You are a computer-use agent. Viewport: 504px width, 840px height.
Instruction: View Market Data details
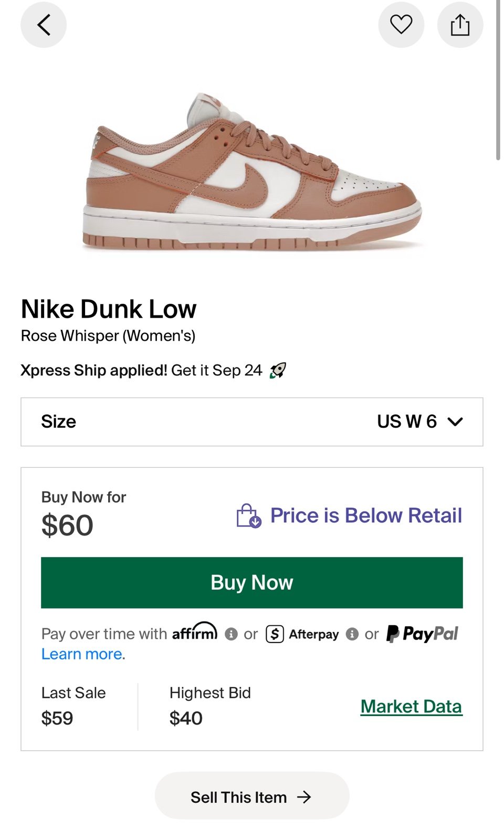pyautogui.click(x=411, y=706)
